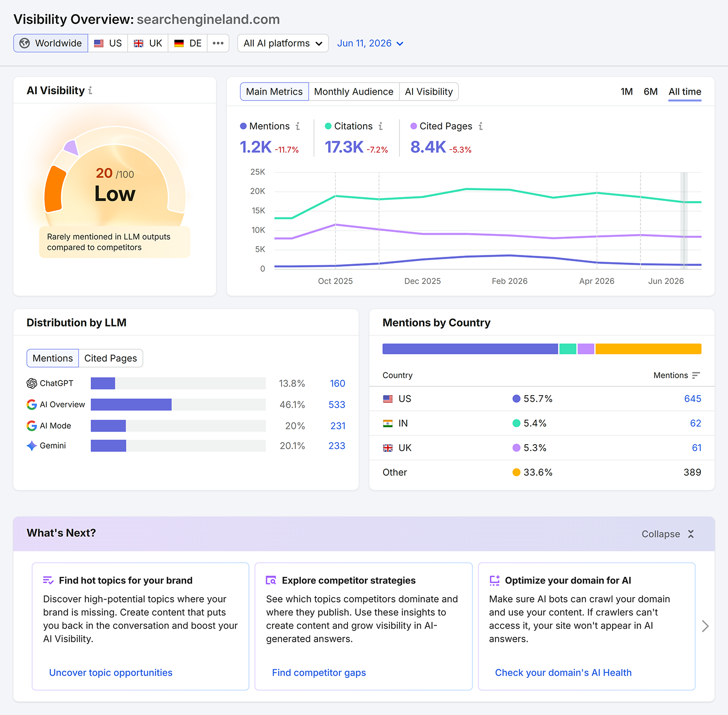Click the highlighted Jun 2026 chart marker
The image size is (728, 715).
(x=684, y=220)
